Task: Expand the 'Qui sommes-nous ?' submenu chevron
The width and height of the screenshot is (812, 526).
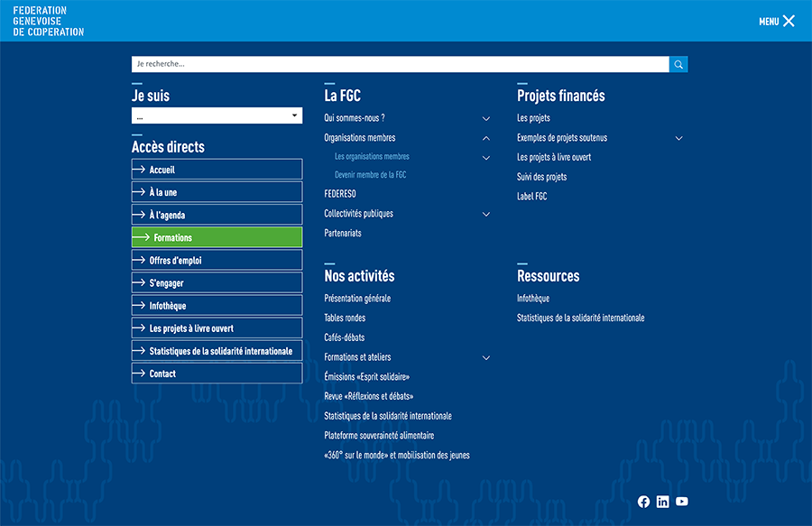Action: pos(485,118)
